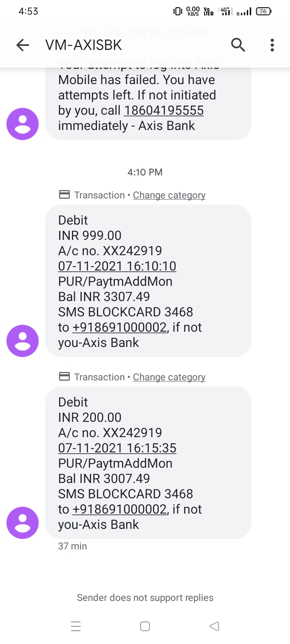Call the 18604195555 helpline number link
The width and height of the screenshot is (290, 644).
pos(164,111)
